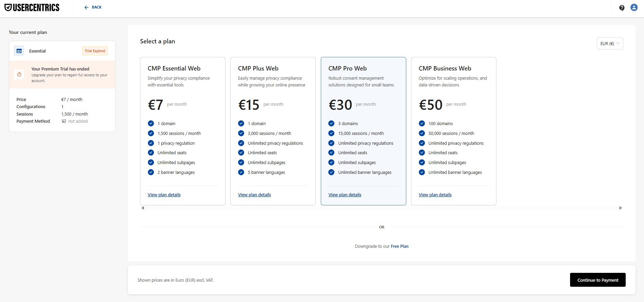Click the Free Plan downgrade link
644x302 pixels.
[399, 246]
